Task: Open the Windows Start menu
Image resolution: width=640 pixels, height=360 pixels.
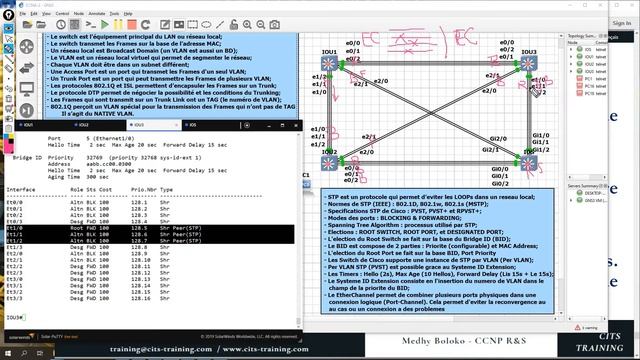Action: pos(8,353)
